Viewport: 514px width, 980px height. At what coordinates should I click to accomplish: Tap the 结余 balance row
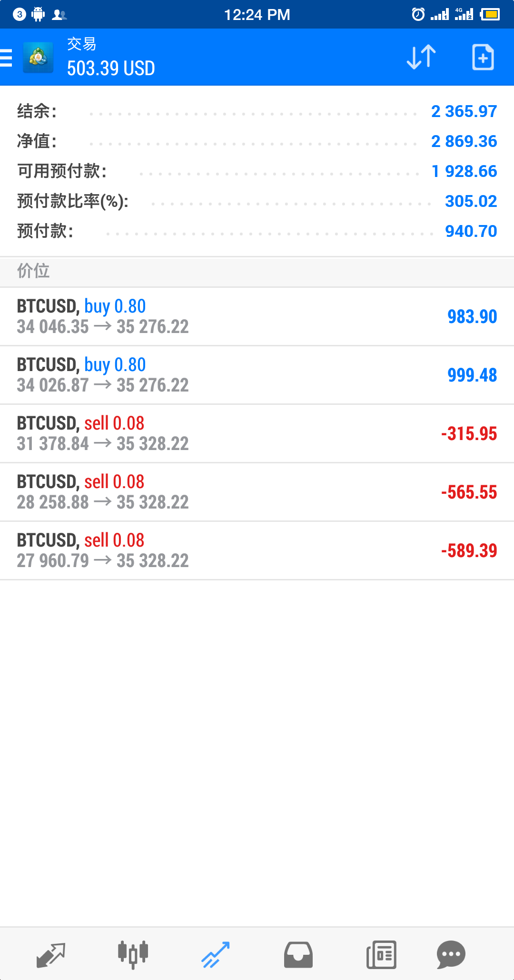(257, 111)
